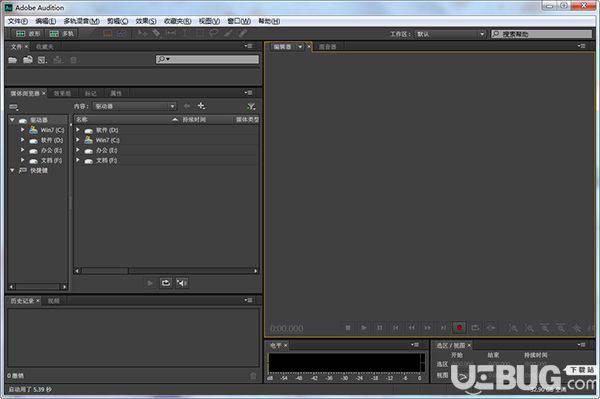Open the 内容 drive dropdown

coord(135,106)
